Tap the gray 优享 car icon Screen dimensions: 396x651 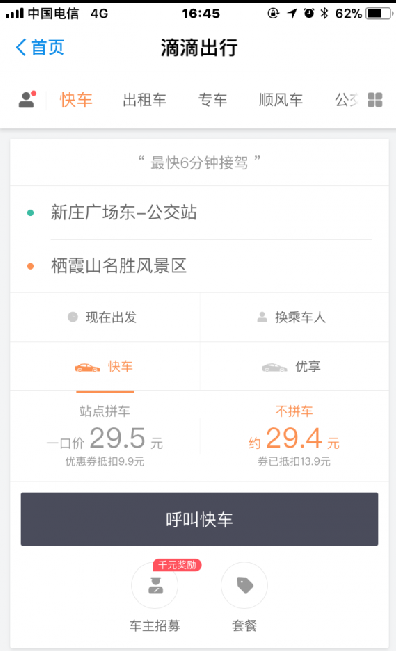coord(274,367)
